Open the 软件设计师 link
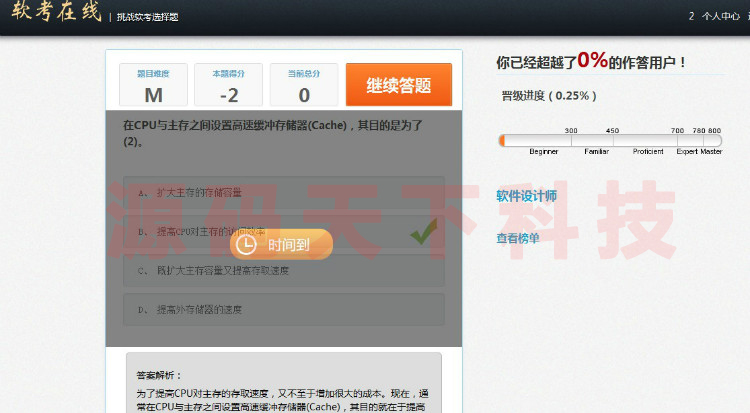Image resolution: width=750 pixels, height=413 pixels. (526, 196)
